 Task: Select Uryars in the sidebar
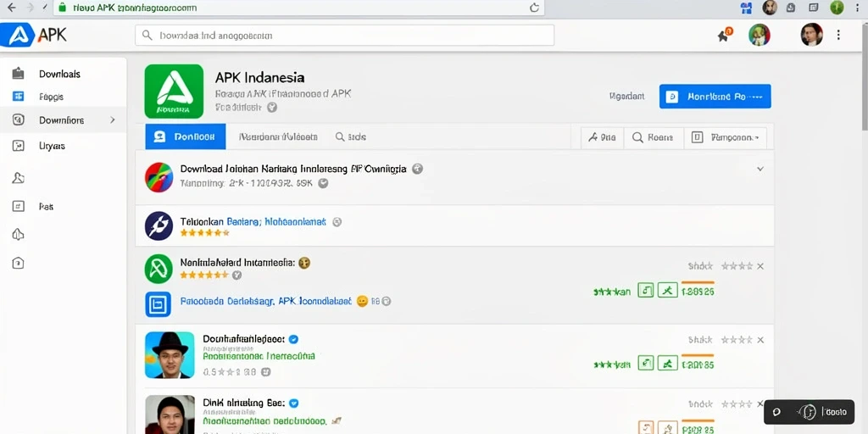click(x=52, y=146)
